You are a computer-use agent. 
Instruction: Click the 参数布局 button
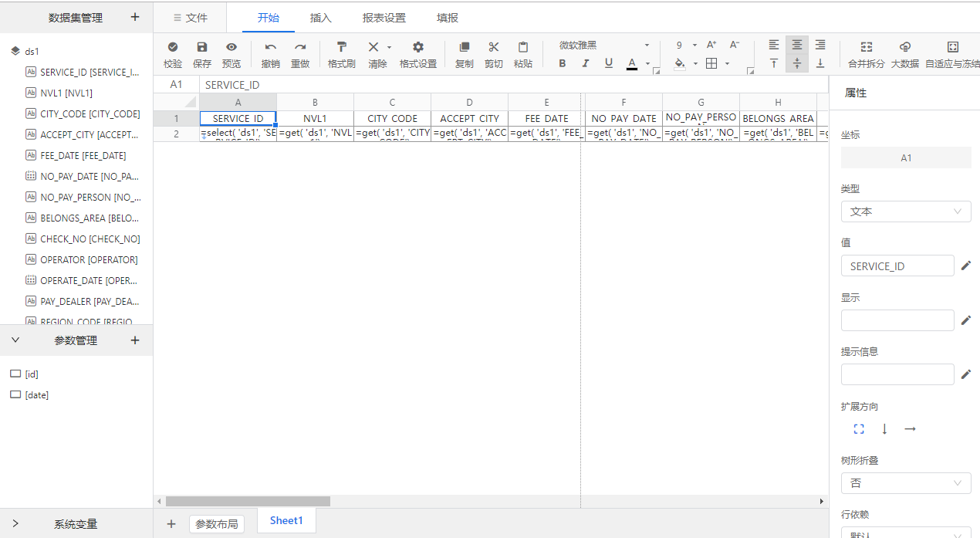pos(216,524)
